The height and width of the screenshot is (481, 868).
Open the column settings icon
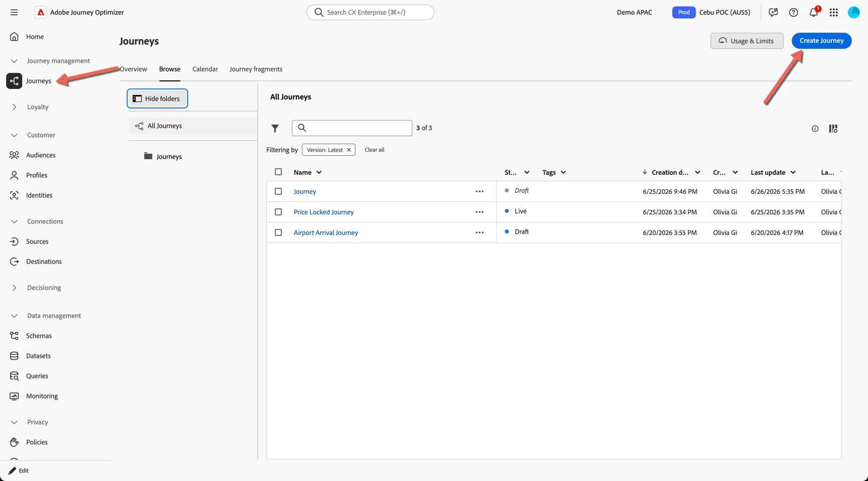833,129
